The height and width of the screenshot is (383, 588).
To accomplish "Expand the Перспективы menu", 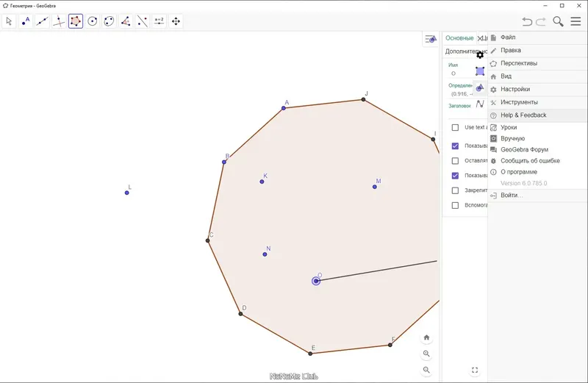I will (x=538, y=63).
